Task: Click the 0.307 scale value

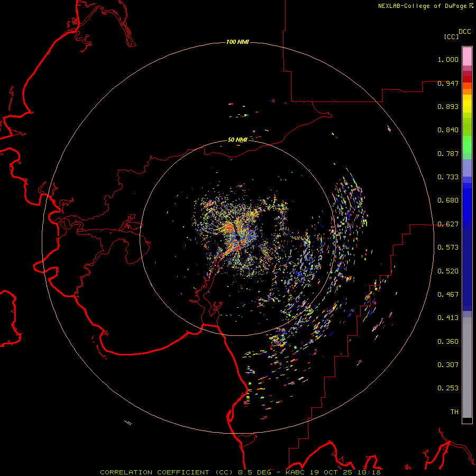Action: click(x=448, y=365)
